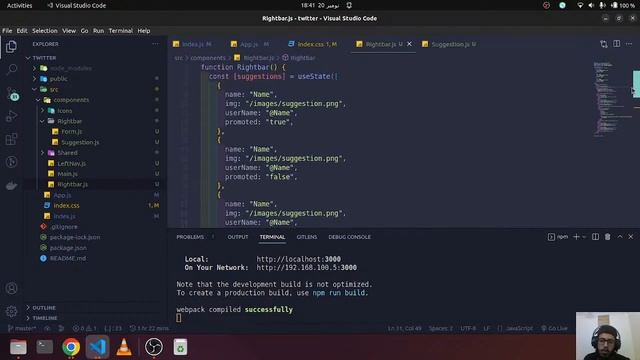Switch to the DEBUG CONSOLE panel tab

349,237
